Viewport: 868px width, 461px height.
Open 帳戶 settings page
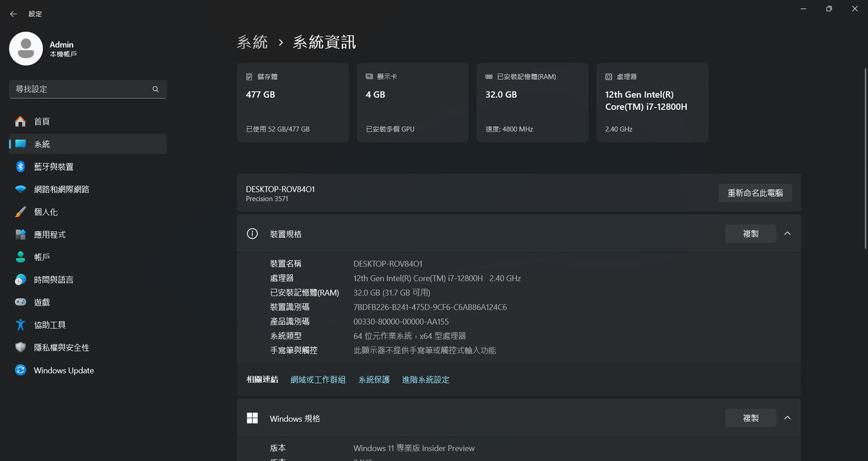[88, 257]
